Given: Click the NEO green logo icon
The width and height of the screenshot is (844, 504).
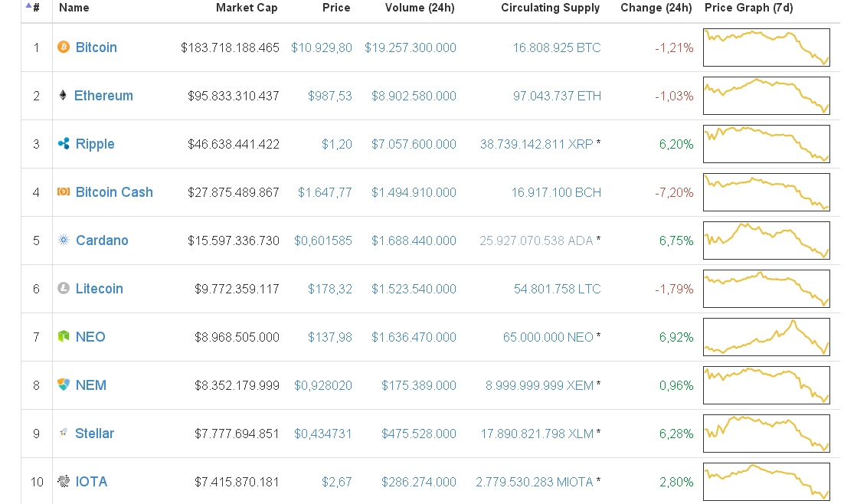Looking at the screenshot, I should point(64,336).
